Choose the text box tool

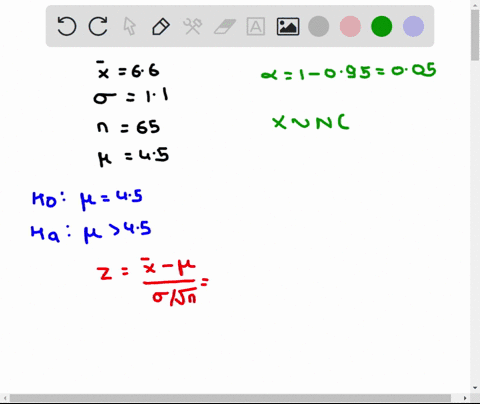[x=256, y=26]
